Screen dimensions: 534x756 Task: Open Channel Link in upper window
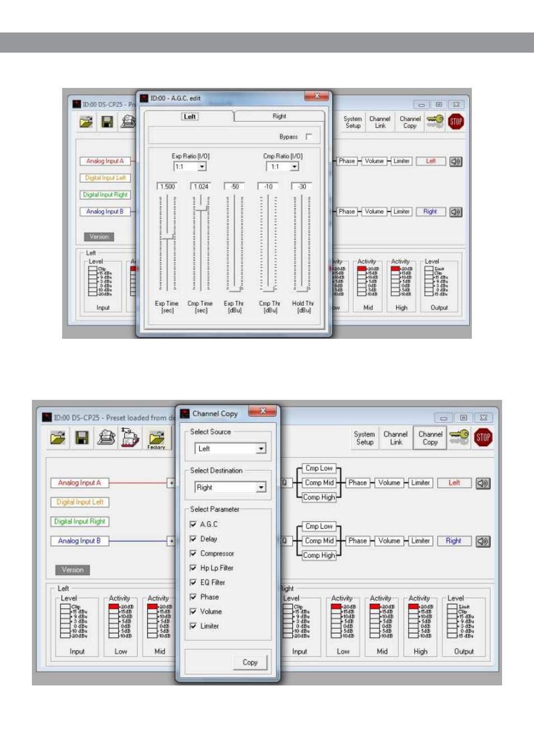coord(380,122)
